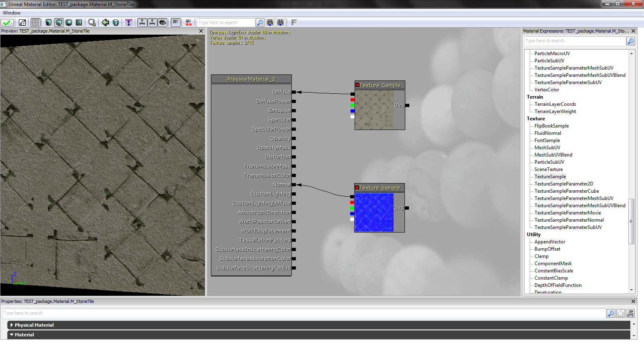
Task: Select TextureSample in expressions list
Action: tap(550, 177)
